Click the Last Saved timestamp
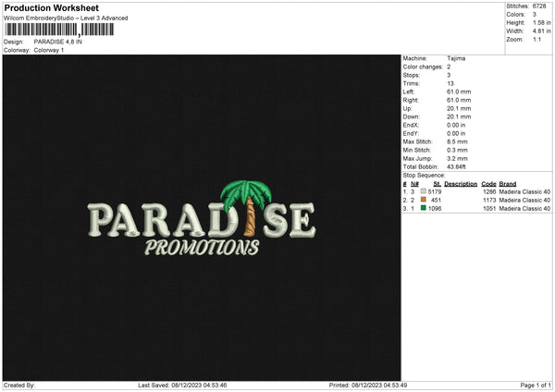 click(182, 385)
